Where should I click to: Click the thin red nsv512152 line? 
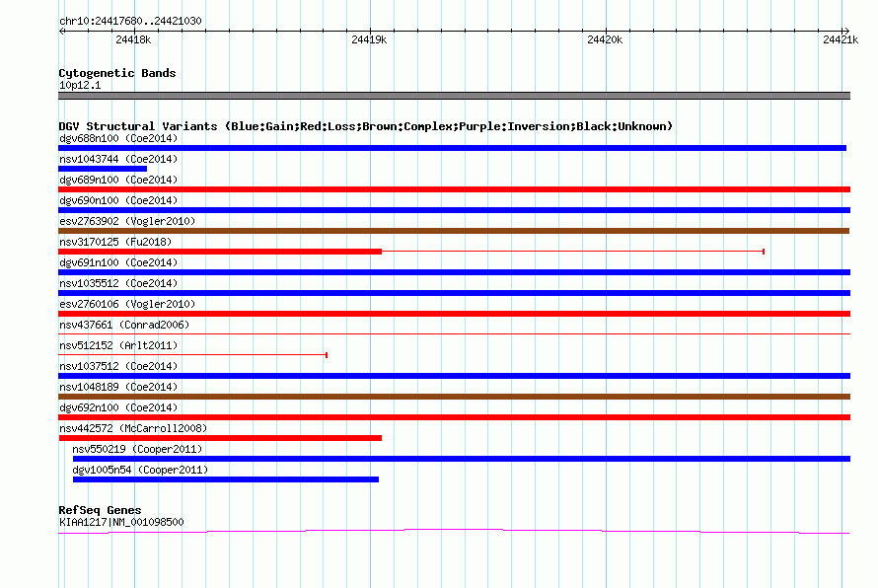click(x=192, y=355)
